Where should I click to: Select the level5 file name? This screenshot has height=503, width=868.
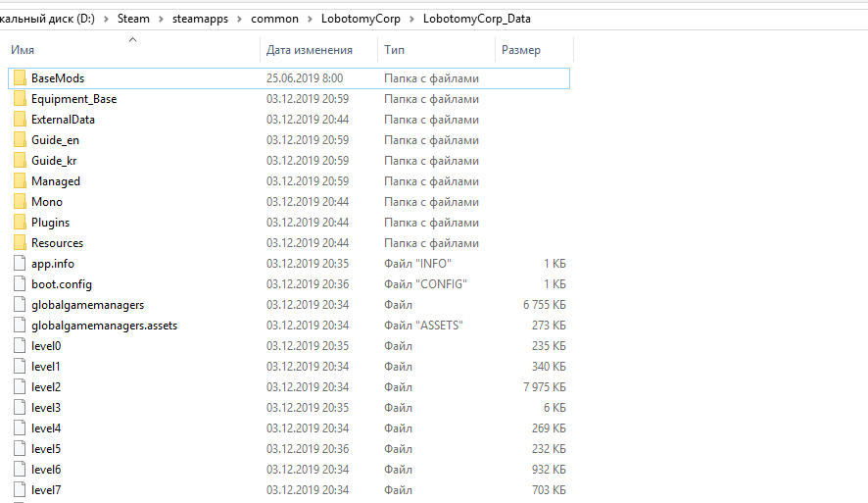pos(46,448)
